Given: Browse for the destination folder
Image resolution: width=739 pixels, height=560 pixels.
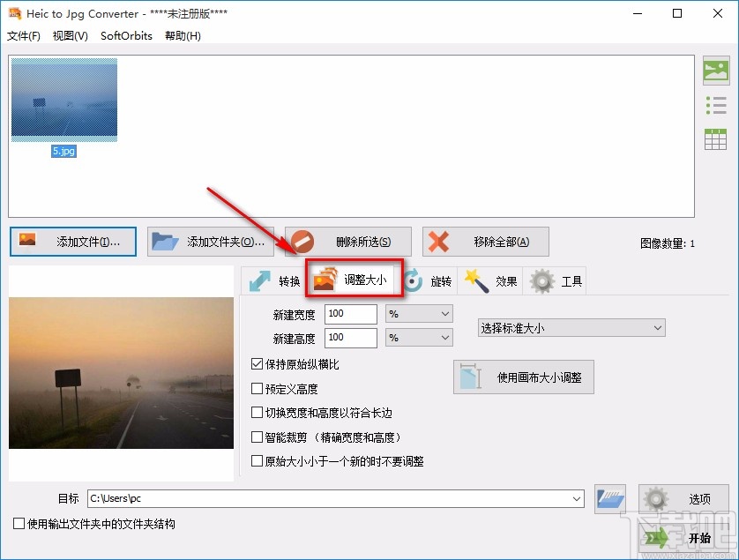Looking at the screenshot, I should tap(610, 498).
